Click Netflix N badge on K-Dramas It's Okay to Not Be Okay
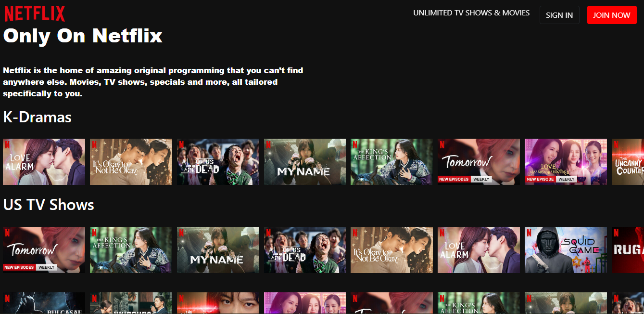Screen dimensions: 644x314 94,144
